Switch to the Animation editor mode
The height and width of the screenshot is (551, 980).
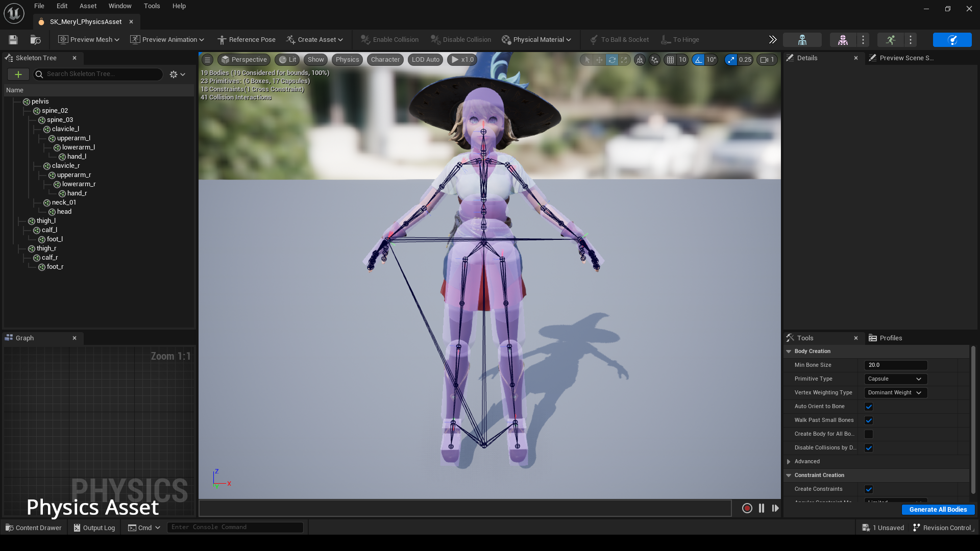(891, 40)
